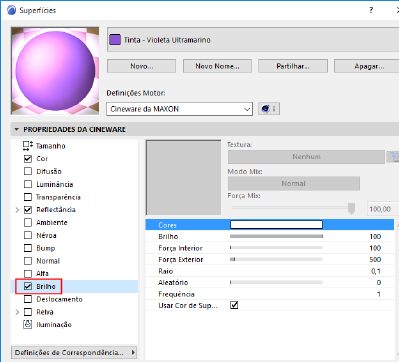Screen dimensions: 399x362
Task: Click the Força Mix value field 100,00
Action: [383, 209]
